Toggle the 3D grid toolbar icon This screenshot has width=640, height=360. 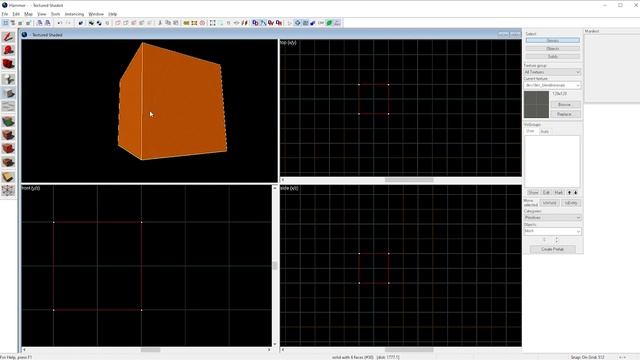pos(13,23)
